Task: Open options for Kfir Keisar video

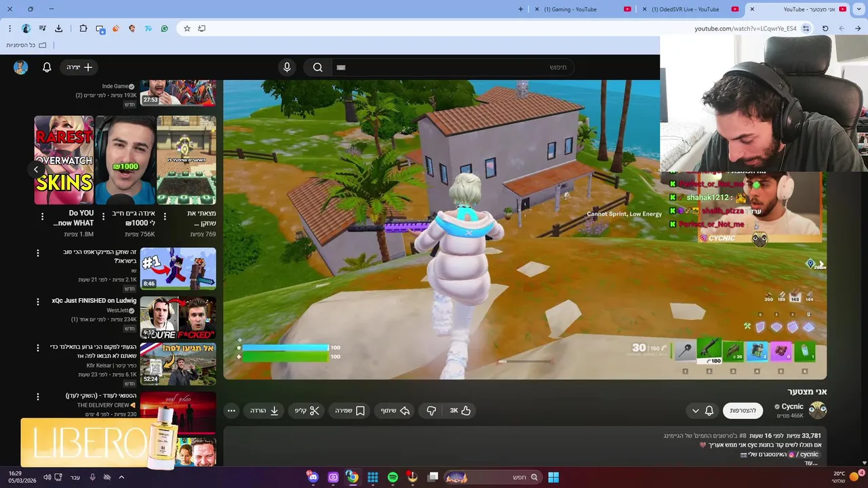Action: click(x=38, y=348)
